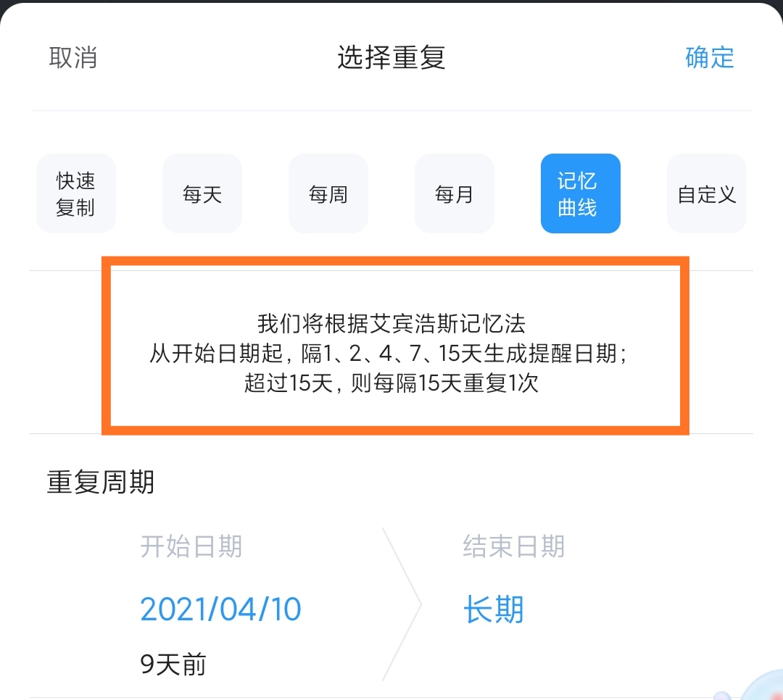The height and width of the screenshot is (700, 783).
Task: Tap the dark backdrop above the sheet
Action: pos(391,2)
